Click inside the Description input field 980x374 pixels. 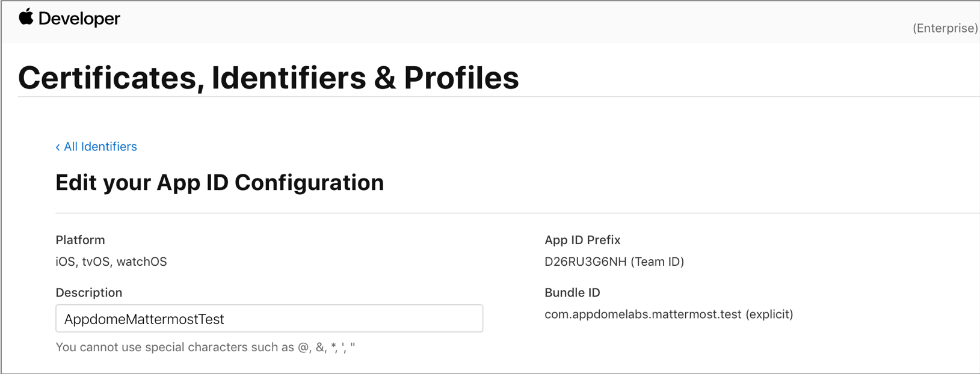[x=269, y=319]
